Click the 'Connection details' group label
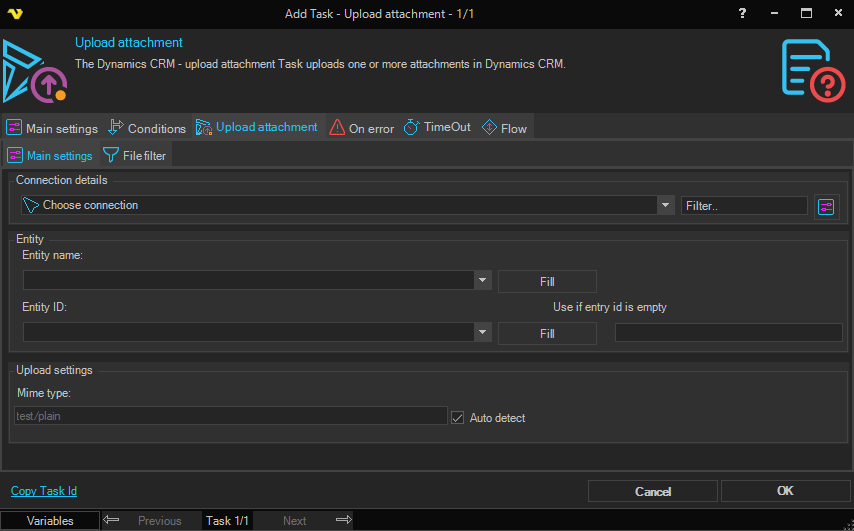 (x=62, y=180)
